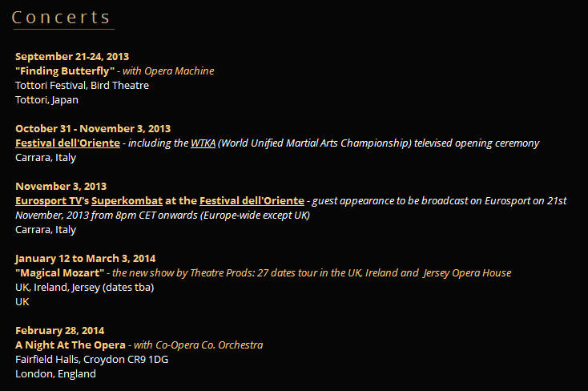This screenshot has width=588, height=391.
Task: Open the Eurosport TV link
Action: pos(48,201)
